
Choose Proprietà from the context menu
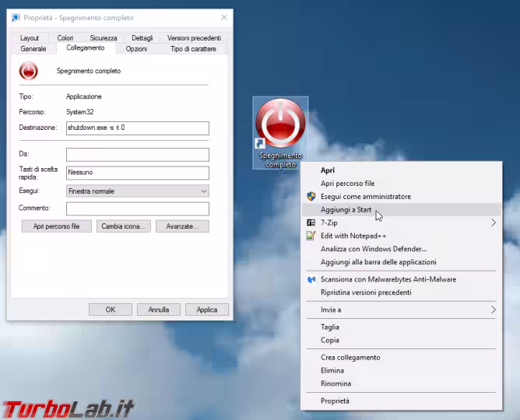click(335, 401)
